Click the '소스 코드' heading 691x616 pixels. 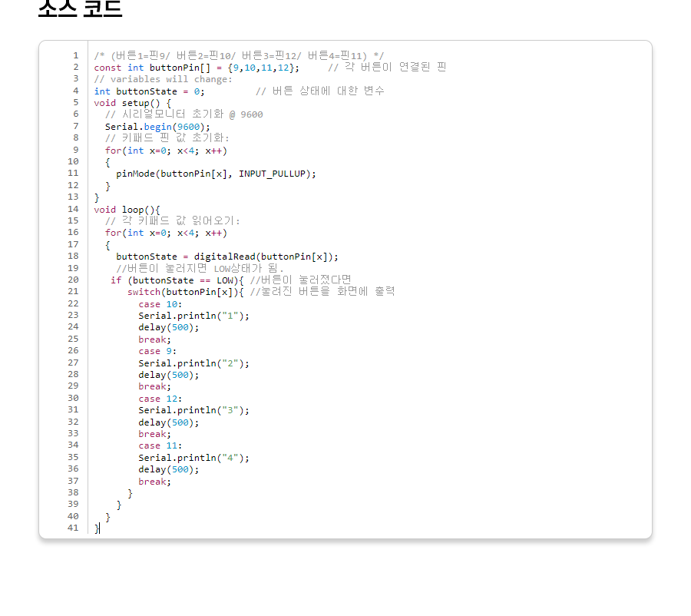coord(80,8)
